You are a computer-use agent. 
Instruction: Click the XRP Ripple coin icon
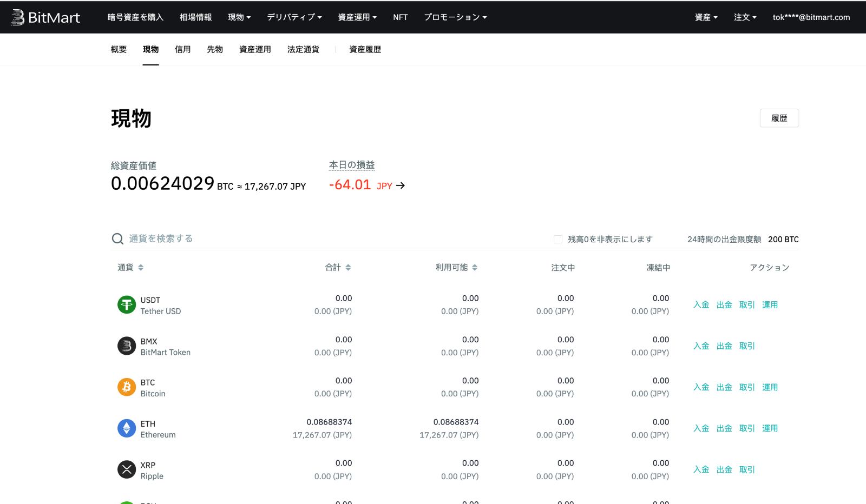tap(126, 469)
